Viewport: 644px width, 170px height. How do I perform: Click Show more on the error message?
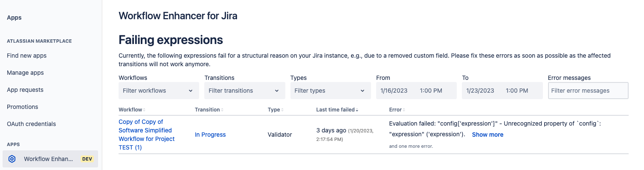pyautogui.click(x=487, y=135)
